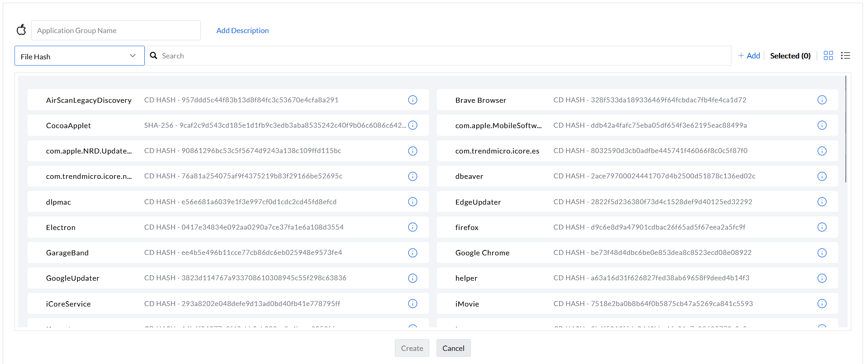Click the search magnifier icon

[154, 56]
